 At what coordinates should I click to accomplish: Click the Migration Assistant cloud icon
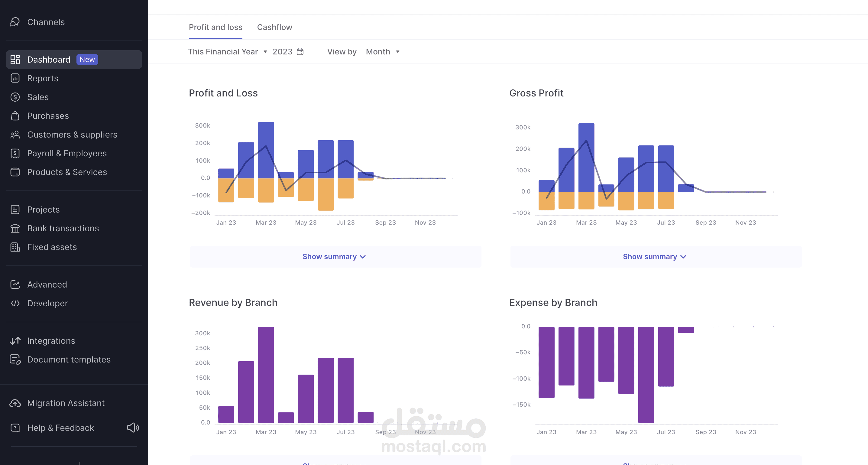pos(15,403)
